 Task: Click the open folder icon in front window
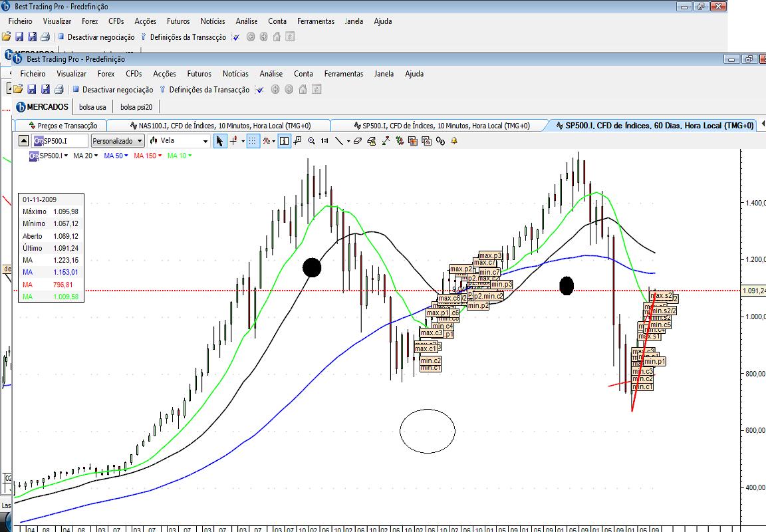point(18,89)
